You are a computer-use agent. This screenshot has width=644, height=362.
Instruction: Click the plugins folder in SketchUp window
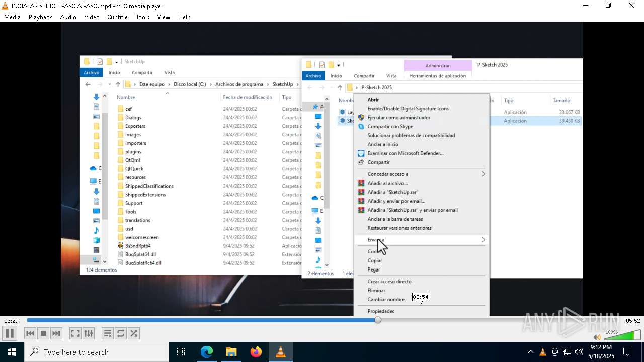[x=133, y=152]
